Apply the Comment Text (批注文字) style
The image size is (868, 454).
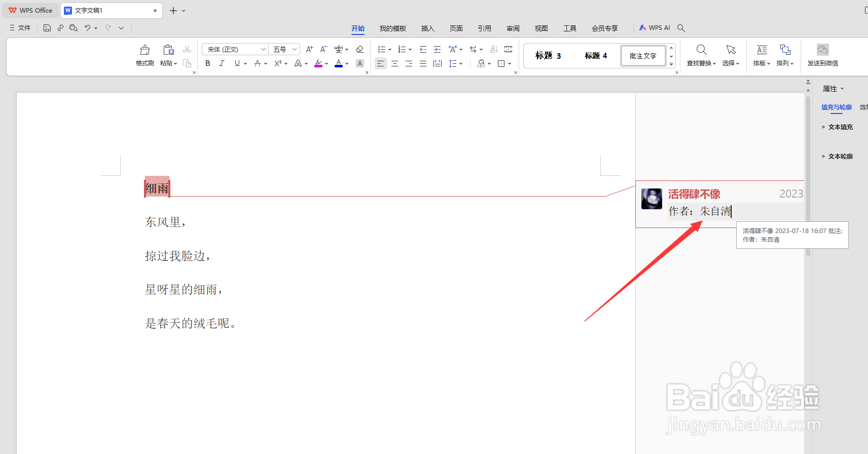pos(643,56)
